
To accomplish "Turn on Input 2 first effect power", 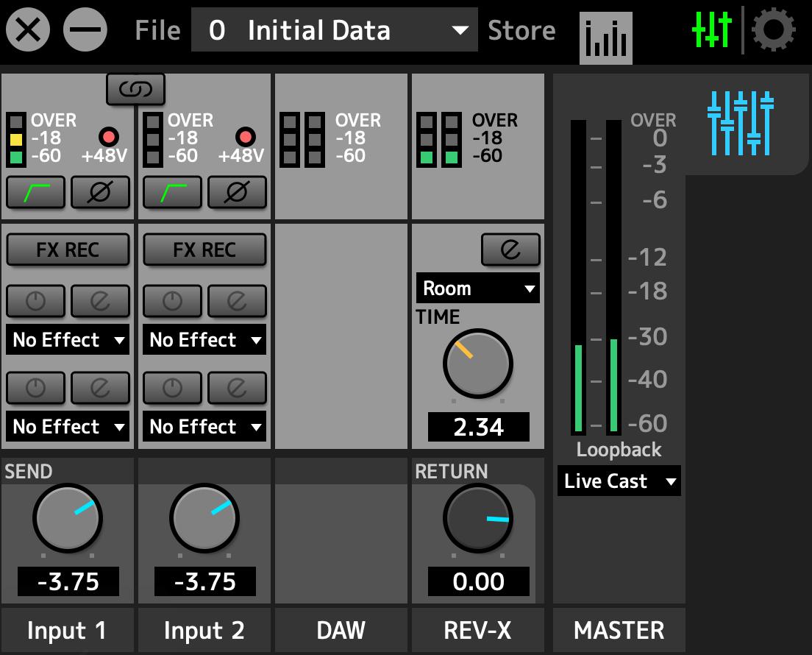I will point(172,301).
